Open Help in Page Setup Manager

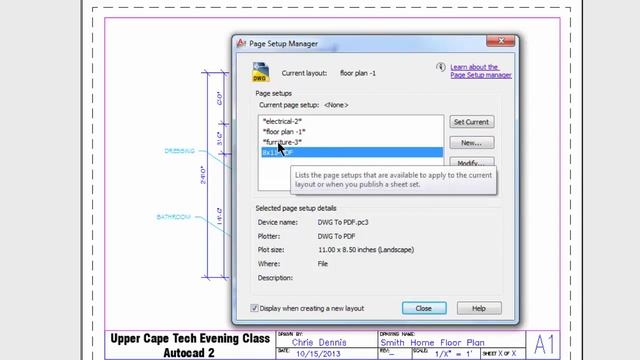tap(479, 308)
